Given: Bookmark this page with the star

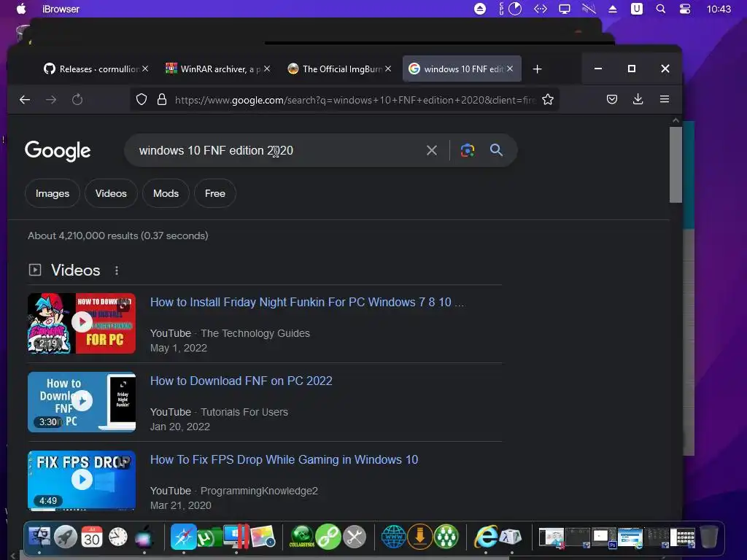Looking at the screenshot, I should click(x=548, y=99).
